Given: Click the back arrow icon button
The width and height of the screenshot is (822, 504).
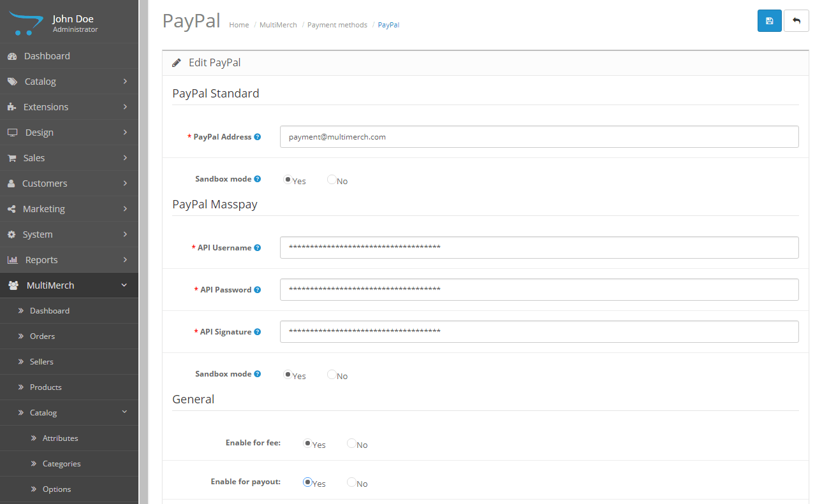Looking at the screenshot, I should (796, 21).
